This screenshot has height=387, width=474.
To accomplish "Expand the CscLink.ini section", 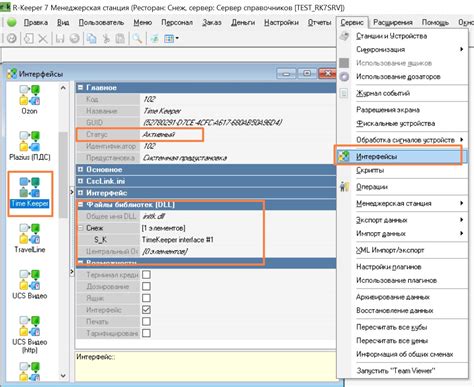I will tap(80, 181).
